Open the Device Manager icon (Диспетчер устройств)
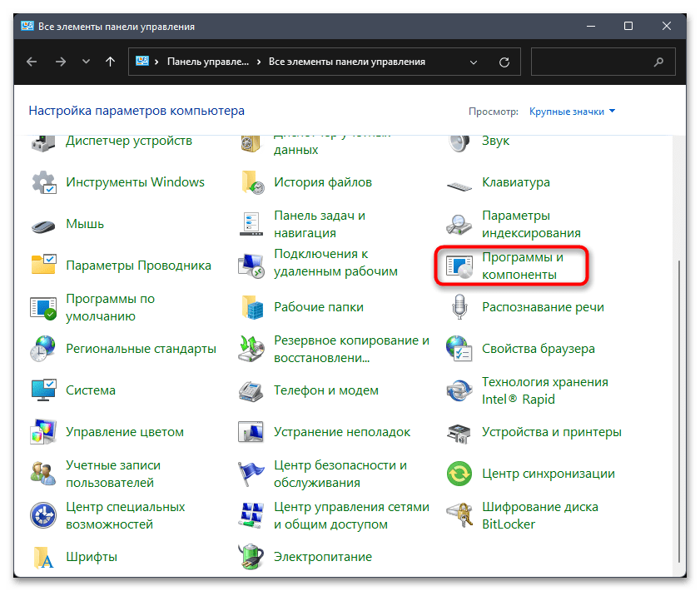 [43, 142]
